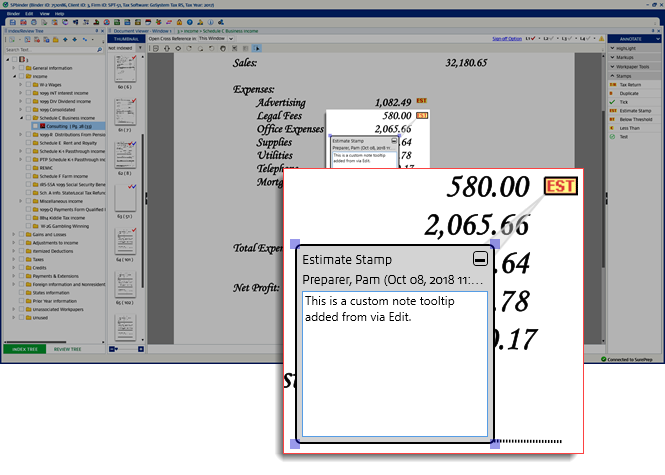Viewport: 665px width, 475px height.
Task: Click the hand pan tool in viewer toolbar
Action: click(x=223, y=48)
